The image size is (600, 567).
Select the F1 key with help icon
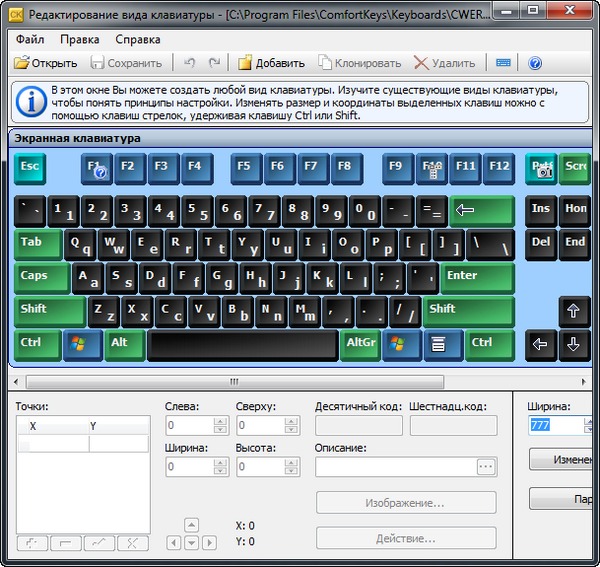click(97, 167)
